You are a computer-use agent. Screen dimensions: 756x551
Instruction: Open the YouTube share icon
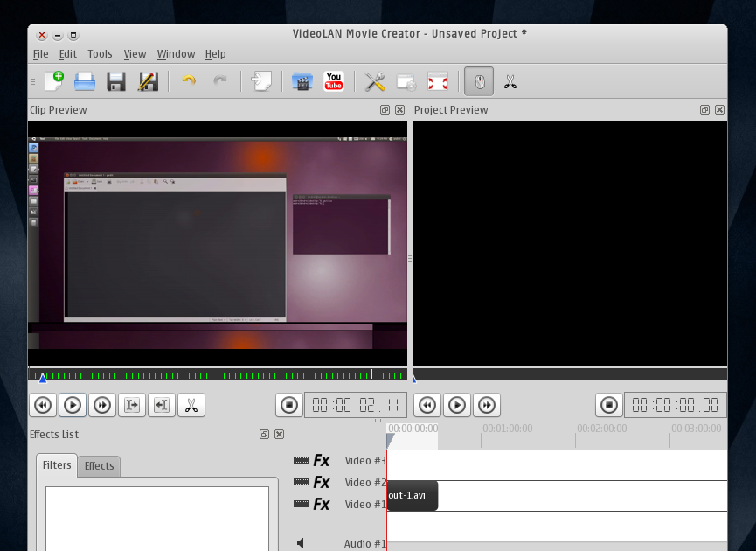334,81
